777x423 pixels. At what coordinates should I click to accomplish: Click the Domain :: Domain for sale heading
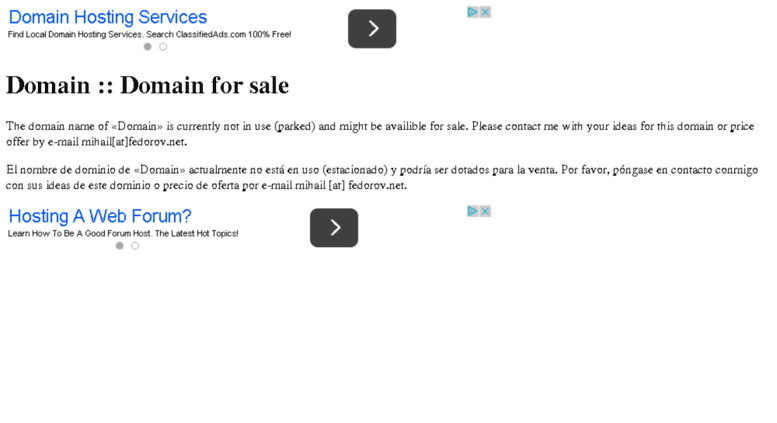[147, 85]
